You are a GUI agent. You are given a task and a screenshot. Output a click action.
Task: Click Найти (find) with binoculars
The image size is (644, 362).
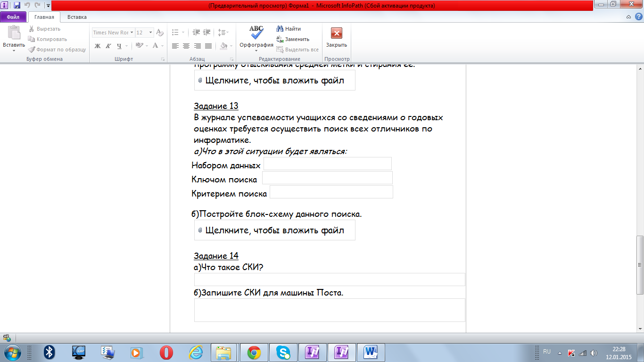coord(289,29)
